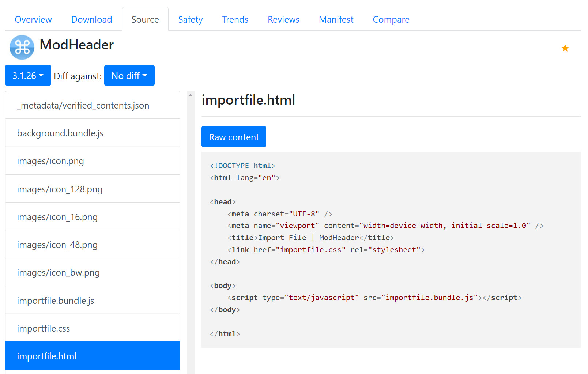Screen dimensions: 588x374
Task: Open background.bundle.js in file list
Action: (x=93, y=133)
